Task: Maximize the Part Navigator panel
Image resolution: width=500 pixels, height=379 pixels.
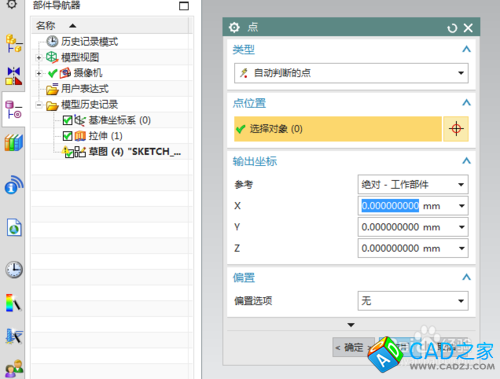Action: pos(184,6)
